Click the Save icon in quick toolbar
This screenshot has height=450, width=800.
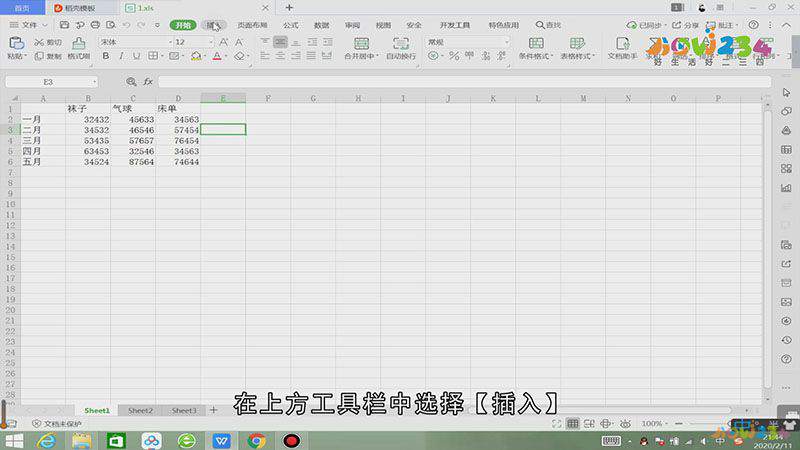[64, 24]
